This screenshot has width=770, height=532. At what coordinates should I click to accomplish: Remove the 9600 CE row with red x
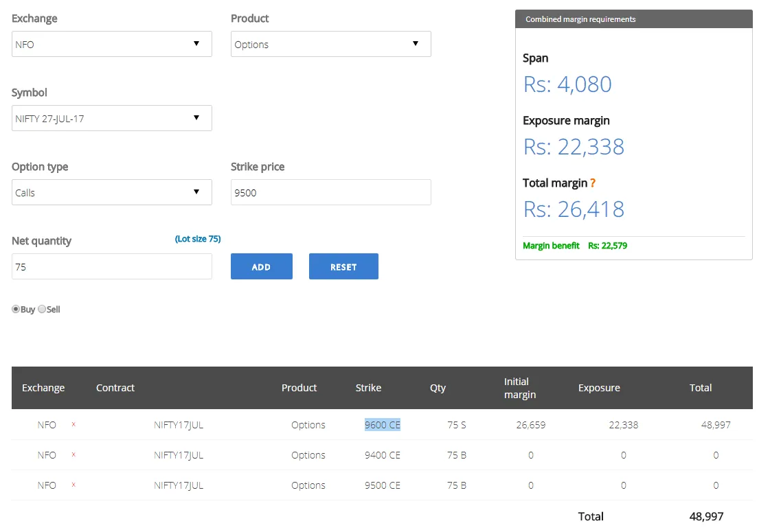(73, 425)
